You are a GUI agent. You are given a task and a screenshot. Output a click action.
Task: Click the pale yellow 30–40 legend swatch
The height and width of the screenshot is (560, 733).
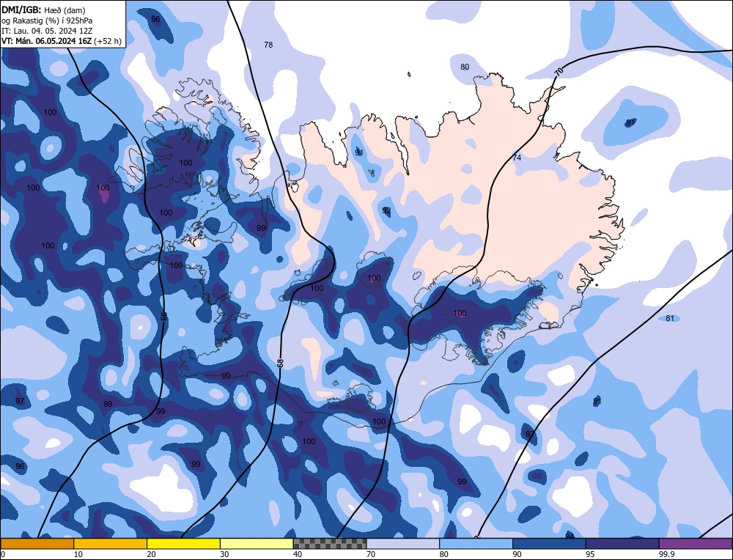[257, 544]
